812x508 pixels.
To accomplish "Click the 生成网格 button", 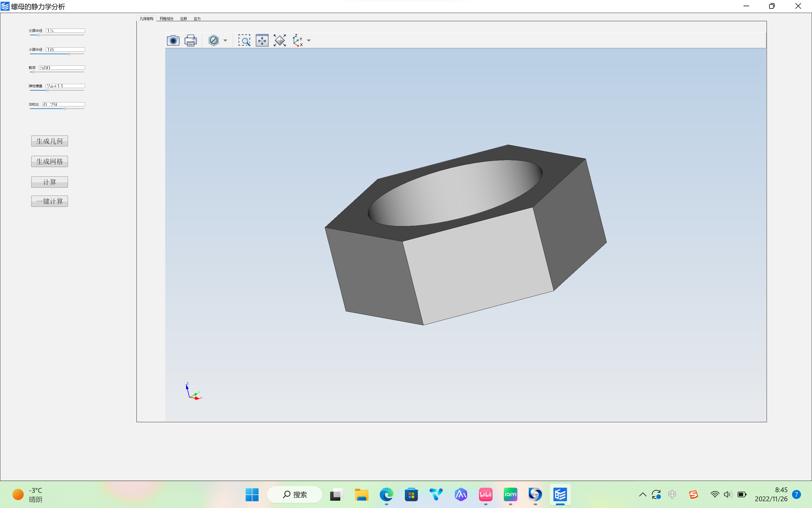I will tap(50, 162).
